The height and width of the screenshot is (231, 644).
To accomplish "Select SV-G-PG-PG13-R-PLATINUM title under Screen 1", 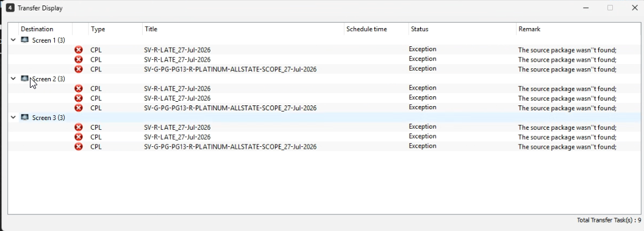I will (231, 69).
